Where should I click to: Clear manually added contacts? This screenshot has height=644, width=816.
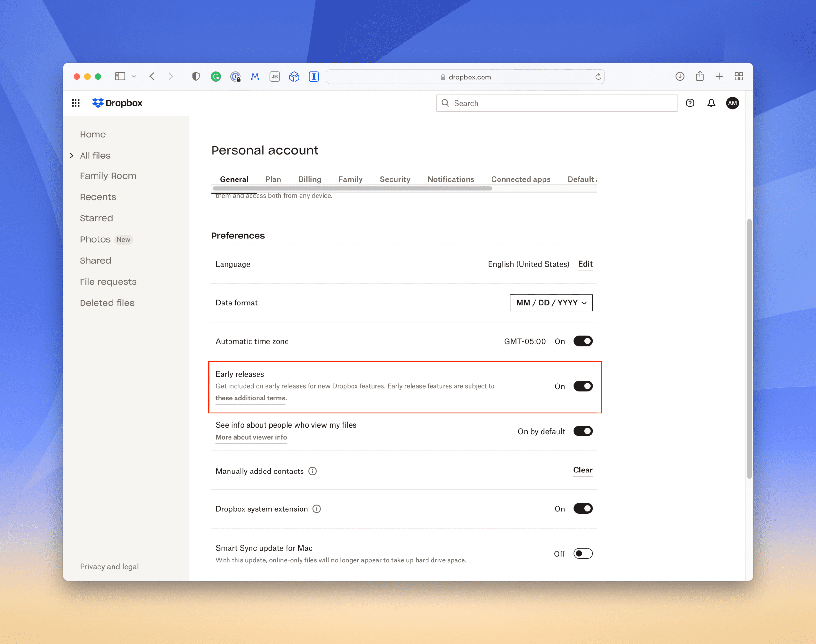click(582, 470)
